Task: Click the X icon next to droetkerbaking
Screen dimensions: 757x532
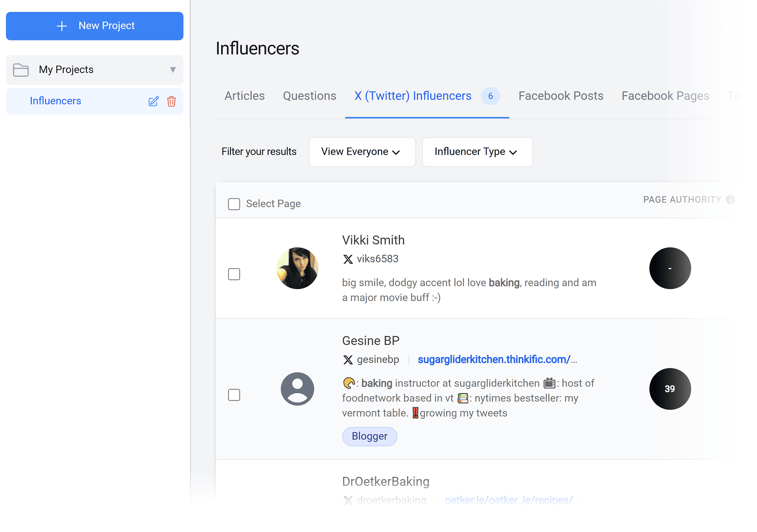Action: [x=348, y=500]
